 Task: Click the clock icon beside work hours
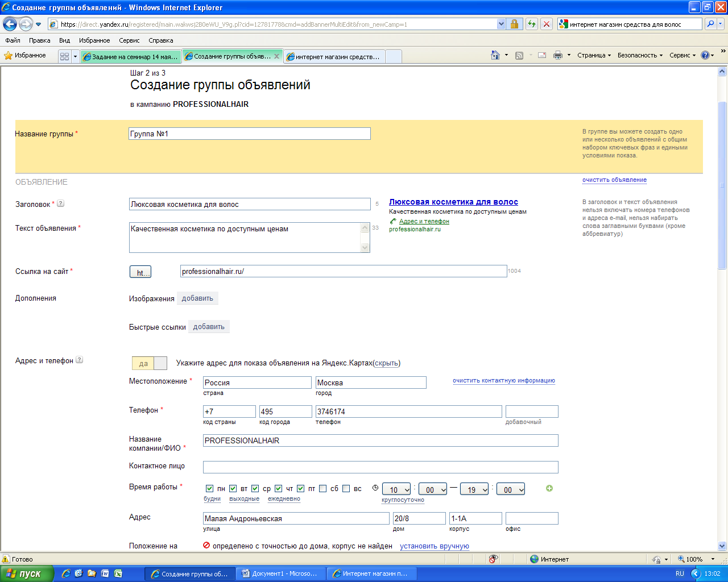(x=375, y=488)
